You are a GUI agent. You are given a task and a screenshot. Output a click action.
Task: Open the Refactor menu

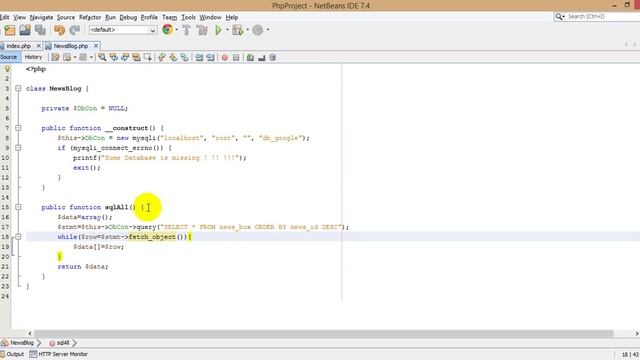point(90,17)
